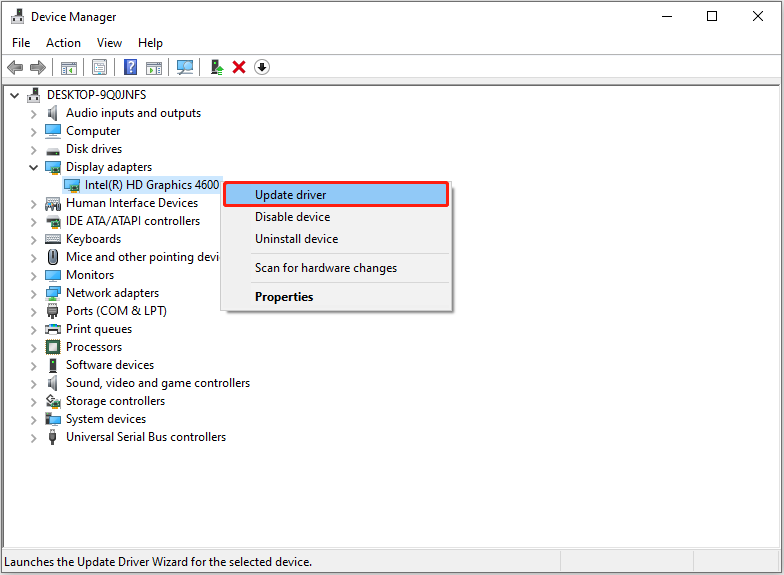784x575 pixels.
Task: Open the Help menu
Action: [x=150, y=43]
